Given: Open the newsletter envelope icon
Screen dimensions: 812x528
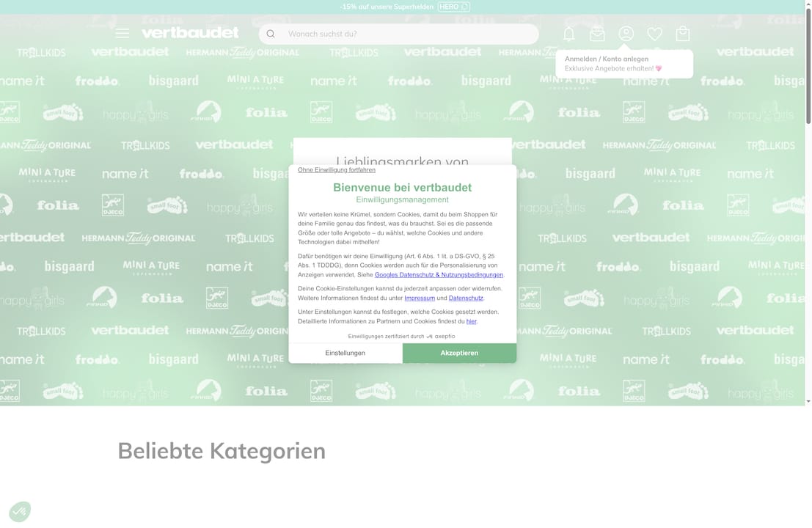Looking at the screenshot, I should click(597, 34).
